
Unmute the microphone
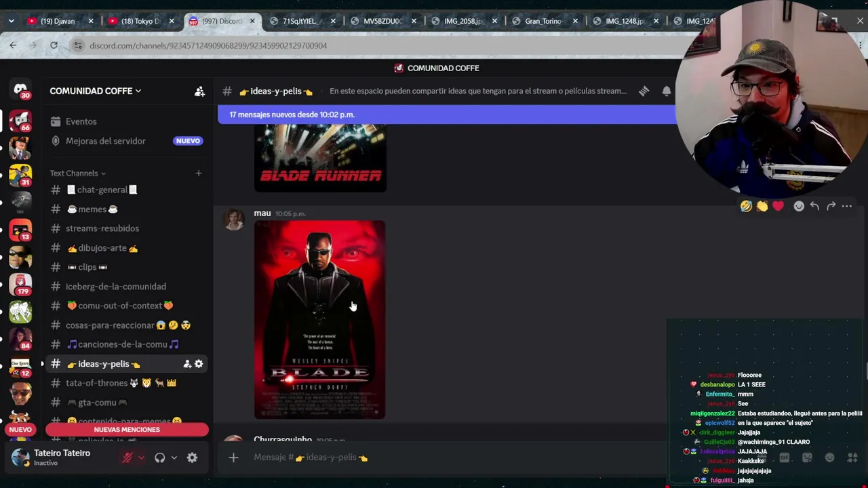click(127, 457)
